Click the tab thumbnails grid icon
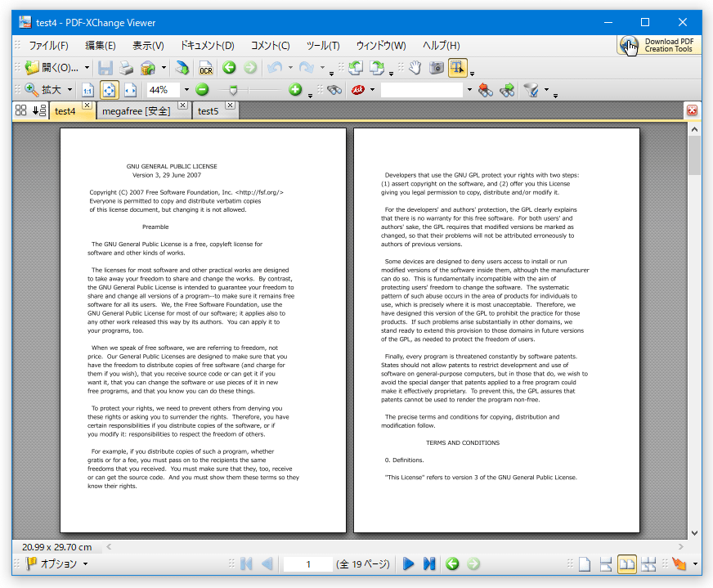 pyautogui.click(x=21, y=110)
